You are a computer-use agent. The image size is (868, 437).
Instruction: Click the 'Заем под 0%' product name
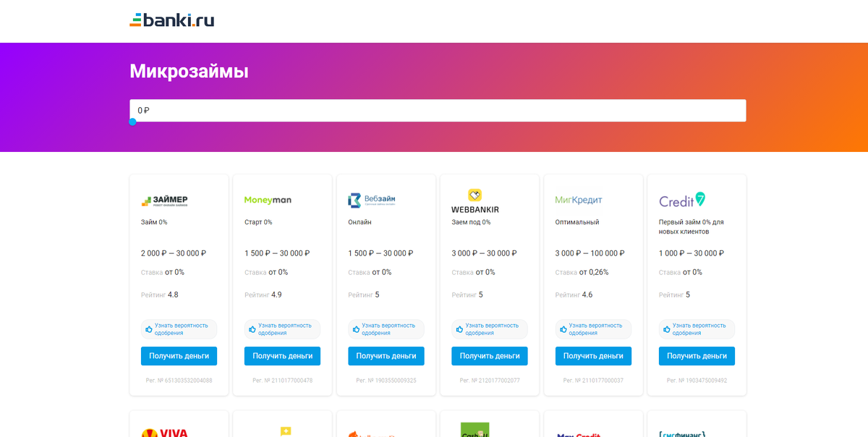pyautogui.click(x=471, y=222)
